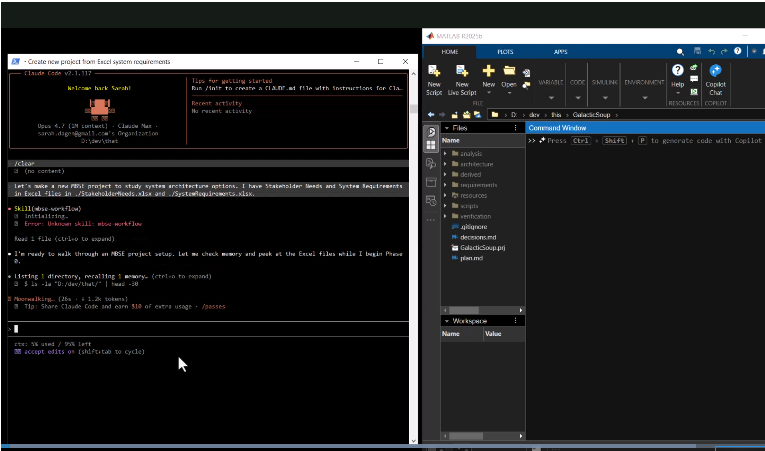
Task: Open the dropdown arrow under New
Action: pos(488,93)
